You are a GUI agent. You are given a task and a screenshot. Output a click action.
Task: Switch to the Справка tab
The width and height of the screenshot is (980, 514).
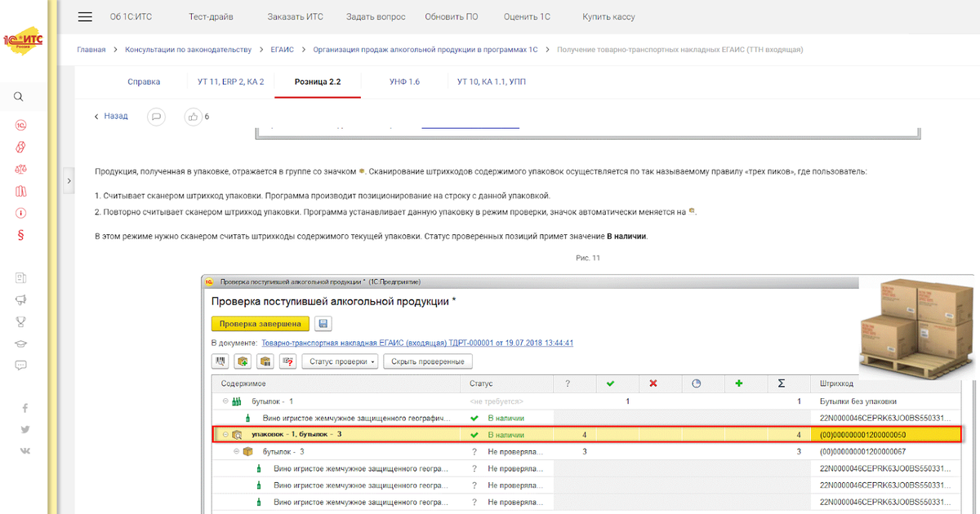pyautogui.click(x=144, y=82)
